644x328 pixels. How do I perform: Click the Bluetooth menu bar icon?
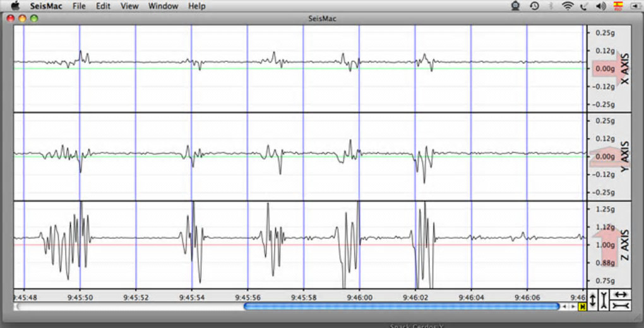click(x=551, y=6)
